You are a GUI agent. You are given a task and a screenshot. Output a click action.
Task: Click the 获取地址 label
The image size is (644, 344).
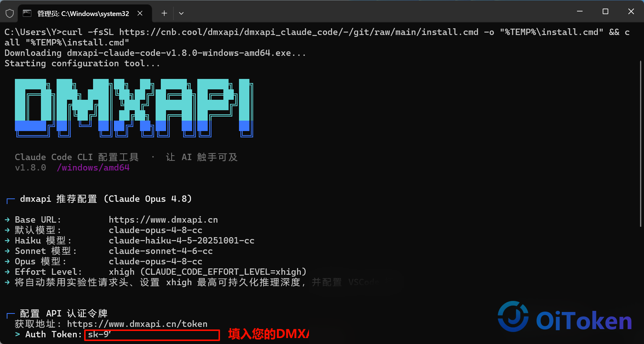38,324
